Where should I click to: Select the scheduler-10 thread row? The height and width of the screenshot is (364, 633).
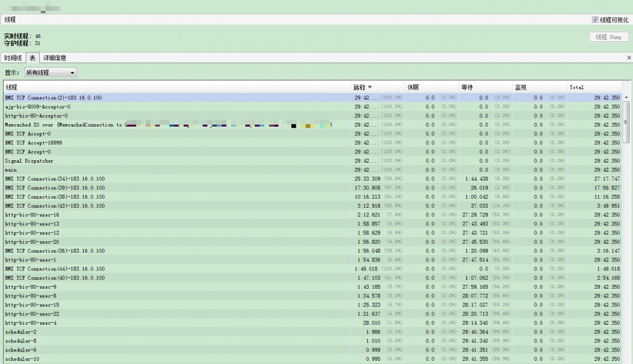[x=313, y=359]
